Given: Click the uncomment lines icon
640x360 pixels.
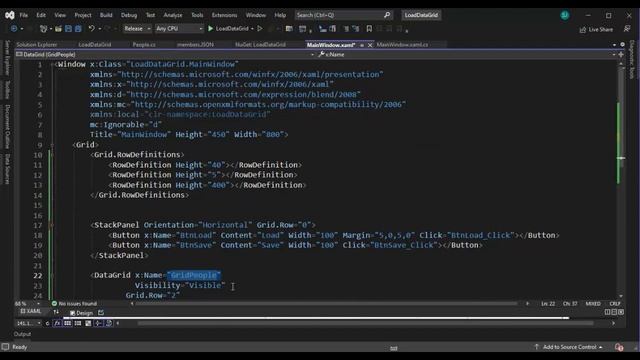Looking at the screenshot, I should (x=356, y=29).
